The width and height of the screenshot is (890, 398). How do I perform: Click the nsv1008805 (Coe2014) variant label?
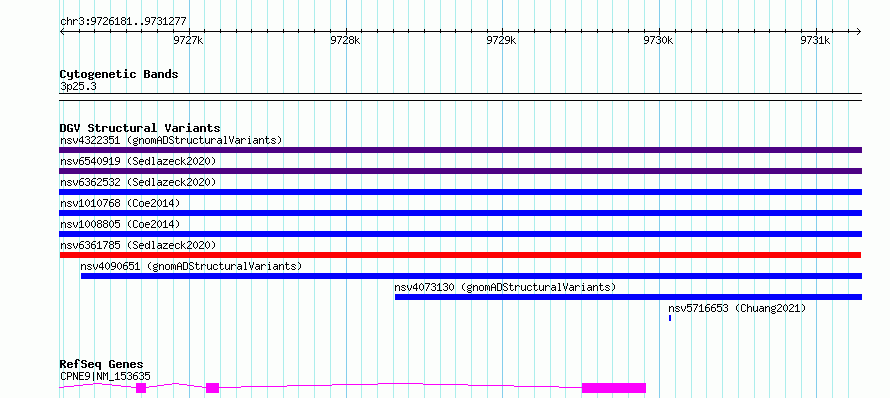pos(120,224)
